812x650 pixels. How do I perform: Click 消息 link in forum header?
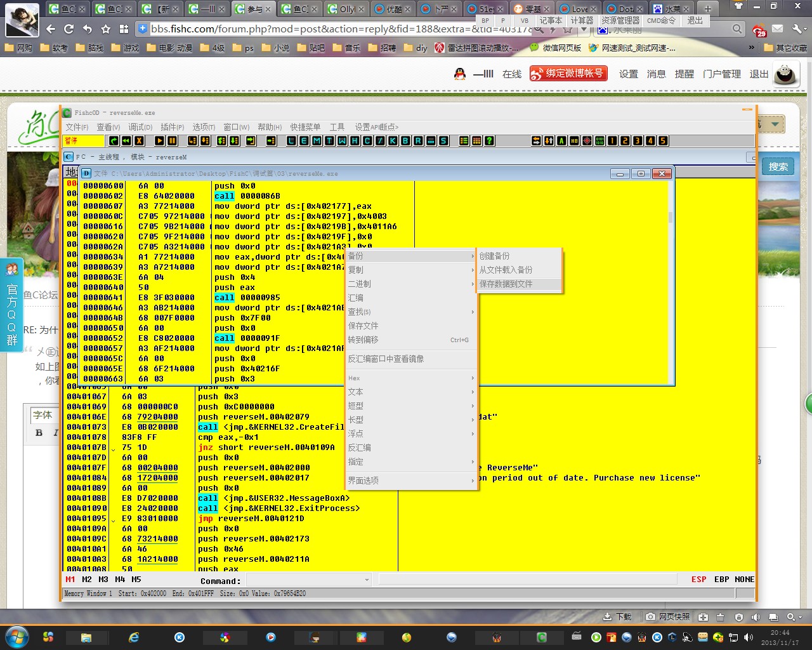click(657, 74)
